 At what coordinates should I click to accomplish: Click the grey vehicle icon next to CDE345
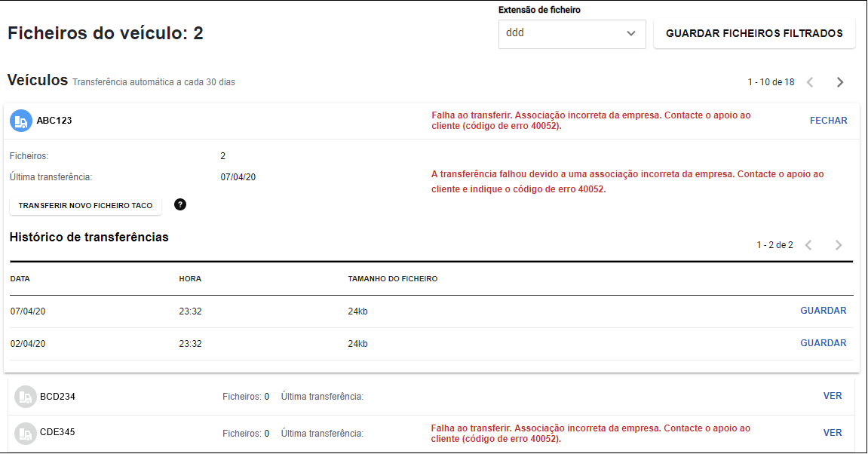coord(25,434)
